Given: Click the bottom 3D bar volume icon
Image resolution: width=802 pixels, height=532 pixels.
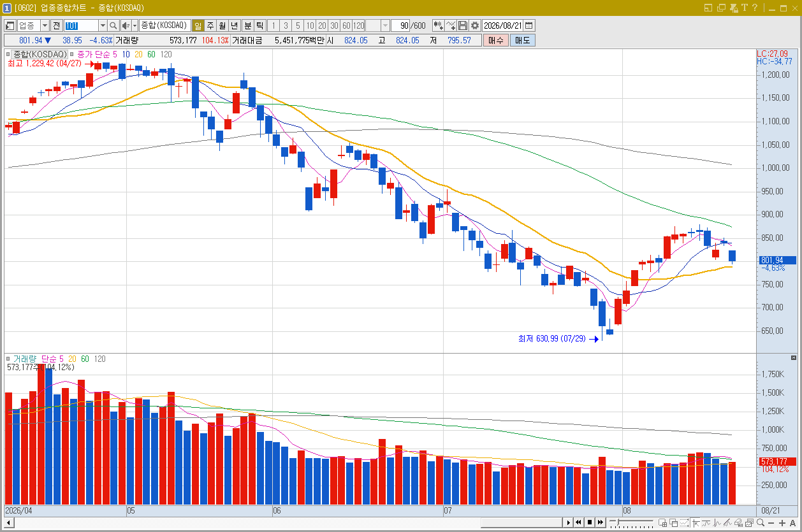Looking at the screenshot, I should point(738,522).
